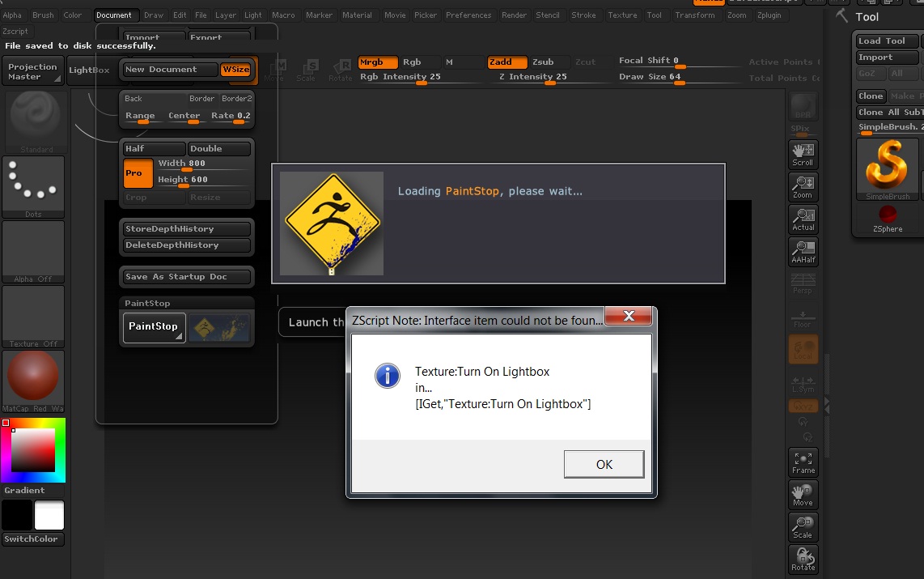
Task: Enable the Zadd mode
Action: click(x=507, y=62)
